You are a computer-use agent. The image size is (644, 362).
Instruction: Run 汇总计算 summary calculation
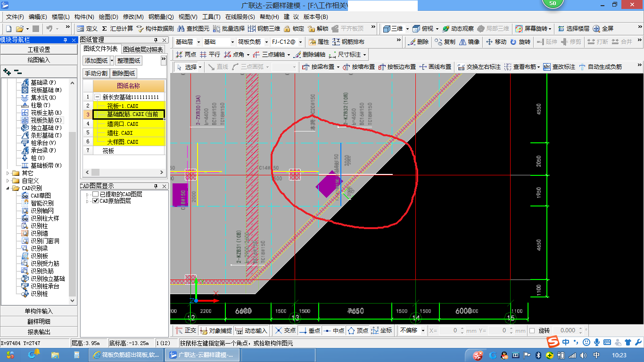coord(117,29)
